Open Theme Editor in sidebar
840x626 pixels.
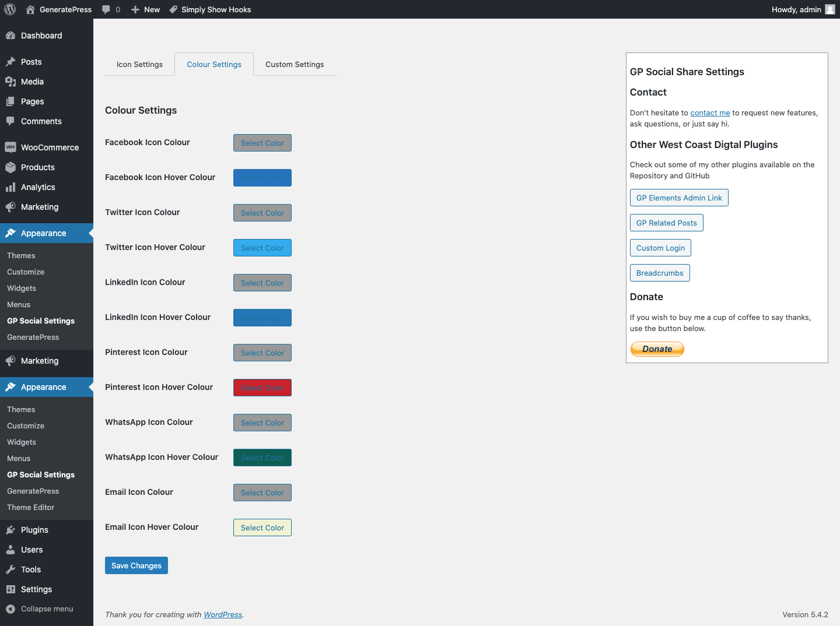tap(30, 507)
